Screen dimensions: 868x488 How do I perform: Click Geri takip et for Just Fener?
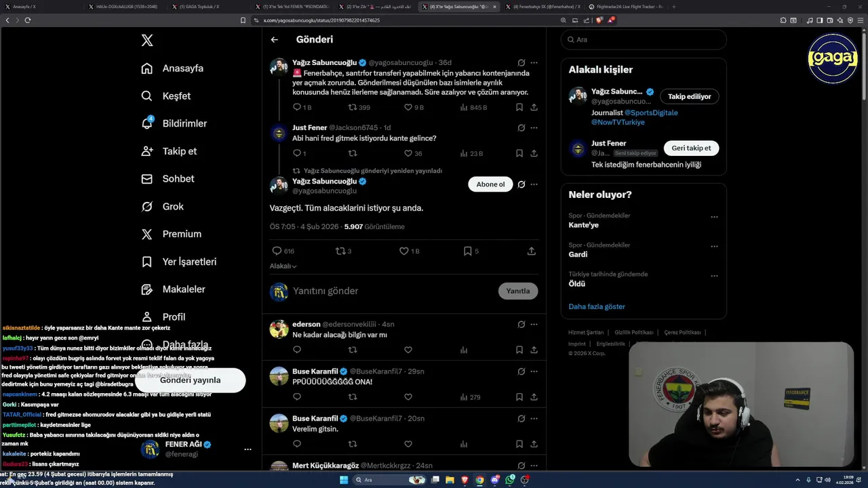tap(691, 148)
